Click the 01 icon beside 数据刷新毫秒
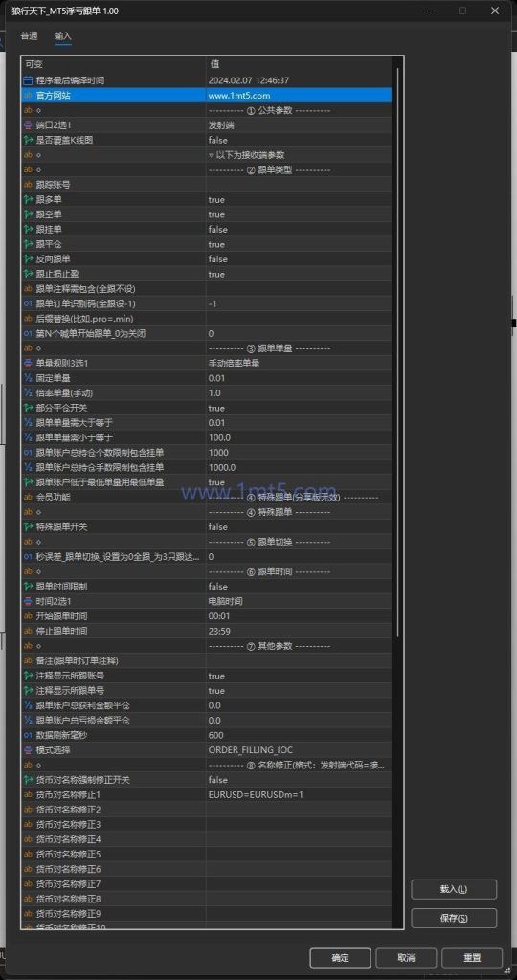The width and height of the screenshot is (517, 980). pyautogui.click(x=28, y=735)
